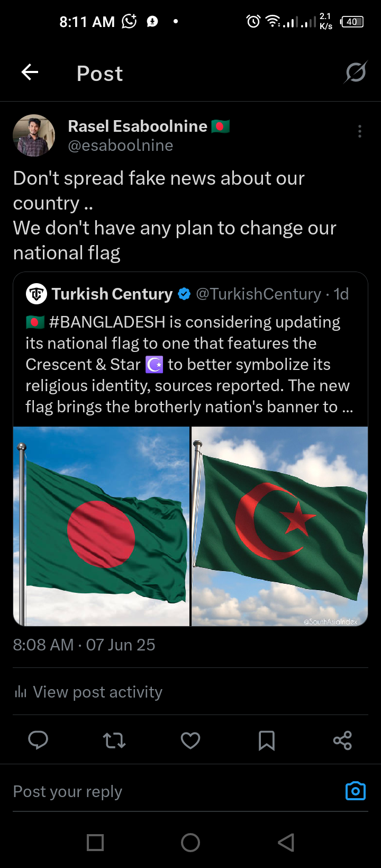Like the post with heart icon
This screenshot has width=381, height=868.
click(x=190, y=740)
